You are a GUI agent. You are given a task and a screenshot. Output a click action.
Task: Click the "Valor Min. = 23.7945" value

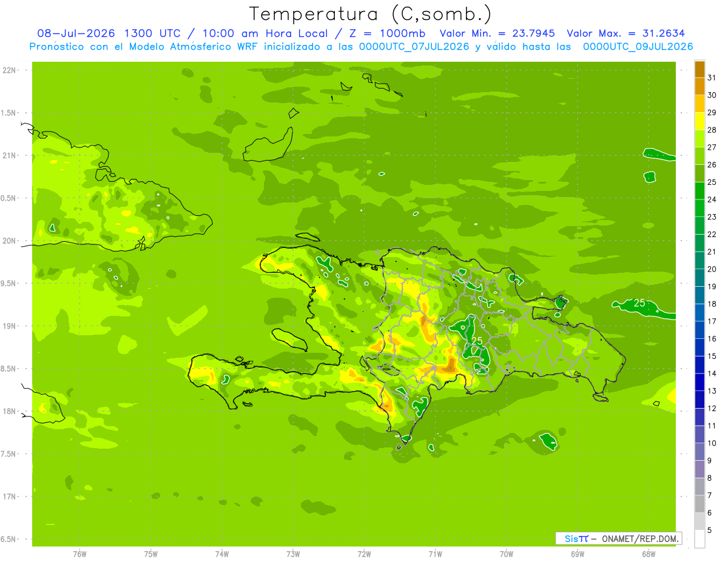[497, 33]
